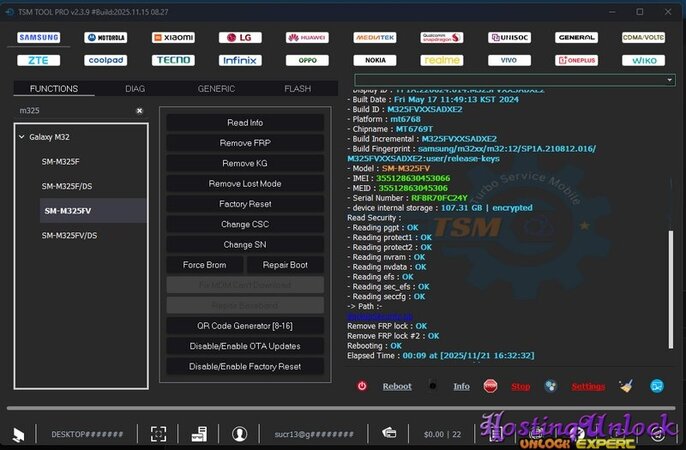Viewport: 686px width, 450px height.
Task: Click the QR scan icon in status bar
Action: (158, 434)
